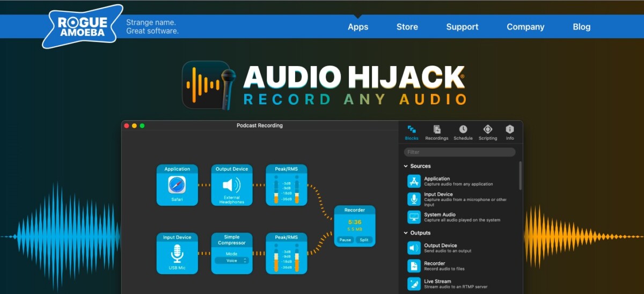
Task: Open the Info tab
Action: point(510,133)
